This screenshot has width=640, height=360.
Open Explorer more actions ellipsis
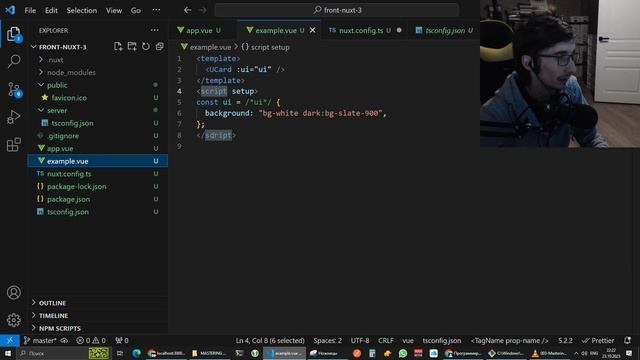pos(154,30)
